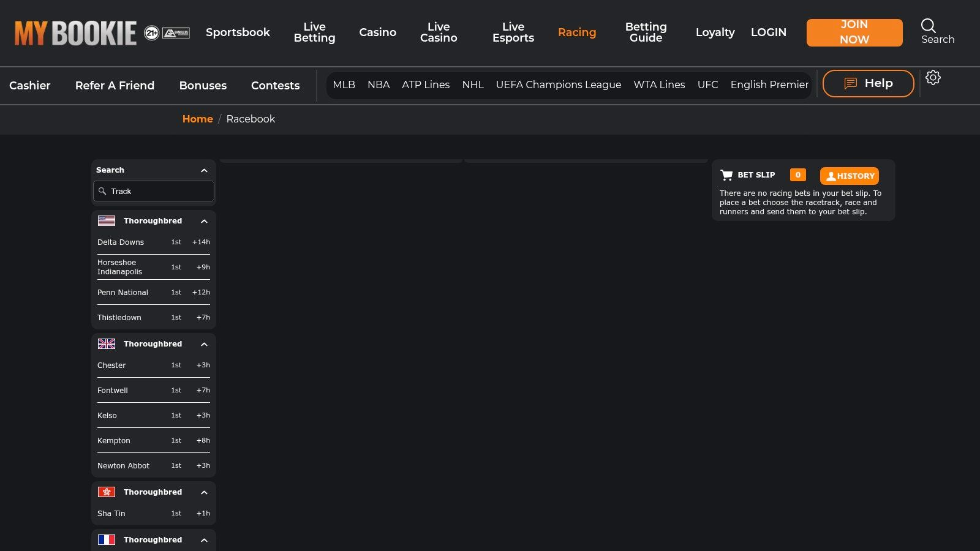Open UEFA Champions League lines
The image size is (980, 551).
[x=559, y=84]
